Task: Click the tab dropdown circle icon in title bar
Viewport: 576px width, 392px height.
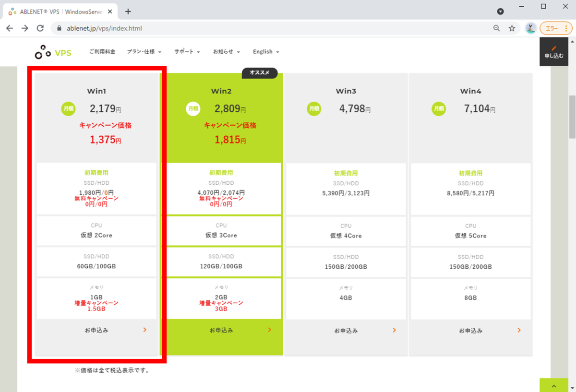Action: click(x=500, y=12)
